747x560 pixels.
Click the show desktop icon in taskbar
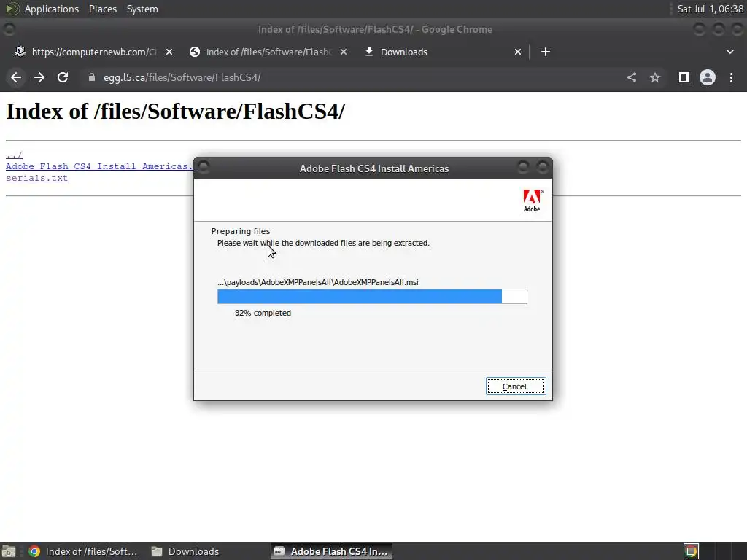tap(9, 551)
